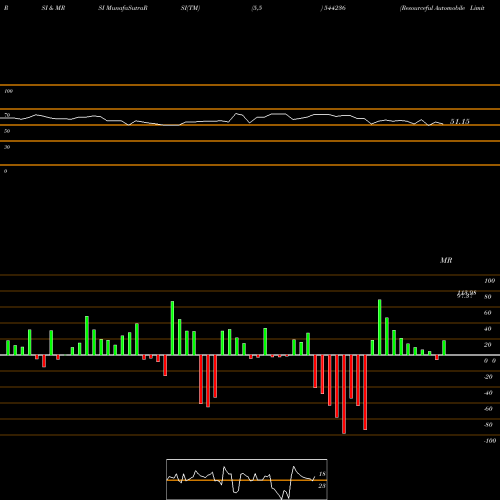Click the MR axis 40 label
500x500 pixels.
point(488,329)
